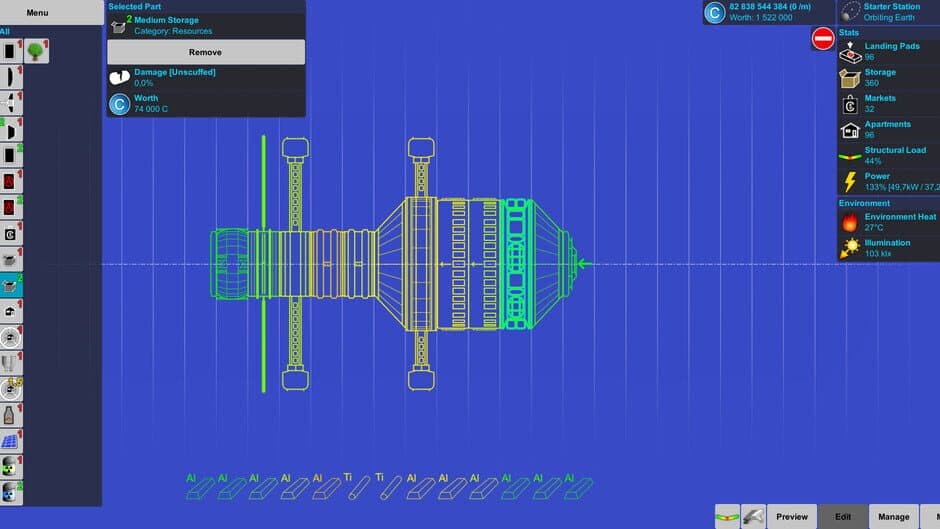The image size is (940, 529).
Task: Switch to the Edit mode
Action: coord(843,516)
